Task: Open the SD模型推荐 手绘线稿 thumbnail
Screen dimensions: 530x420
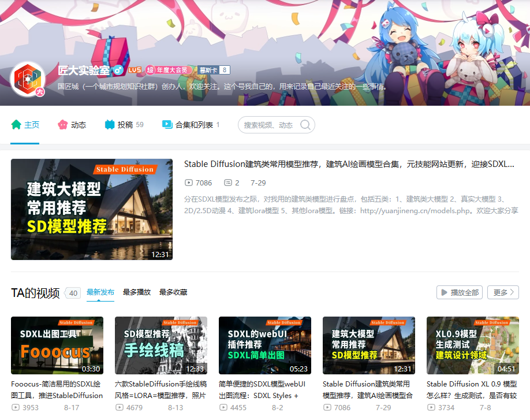Action: tap(161, 345)
